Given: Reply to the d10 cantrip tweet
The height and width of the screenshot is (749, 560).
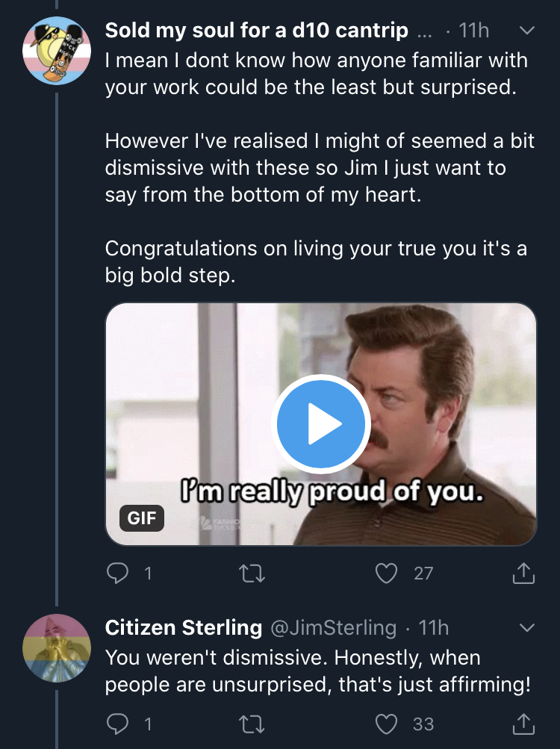Looking at the screenshot, I should (x=117, y=573).
